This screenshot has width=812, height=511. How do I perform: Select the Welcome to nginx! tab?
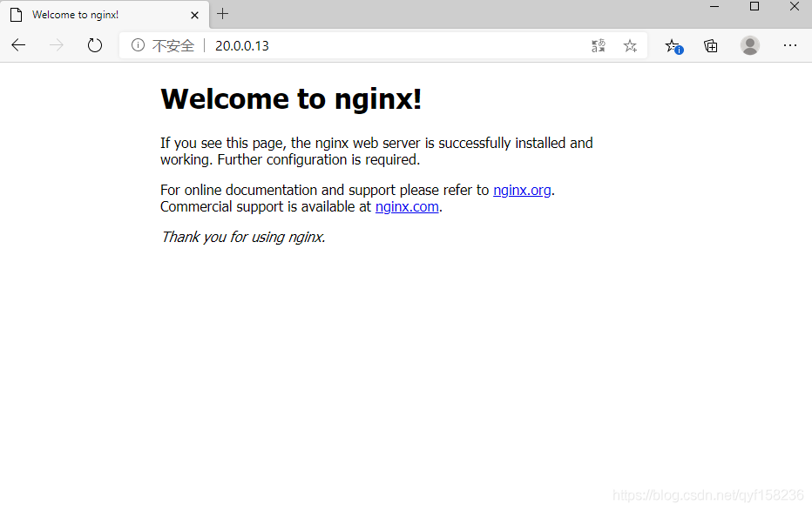tap(105, 15)
